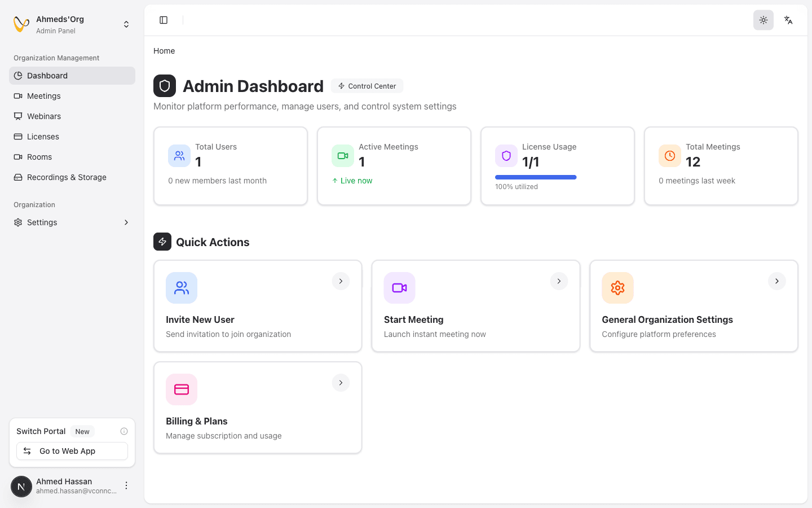Click the Go to Web App button
Screen dimensions: 812x508
coord(72,451)
